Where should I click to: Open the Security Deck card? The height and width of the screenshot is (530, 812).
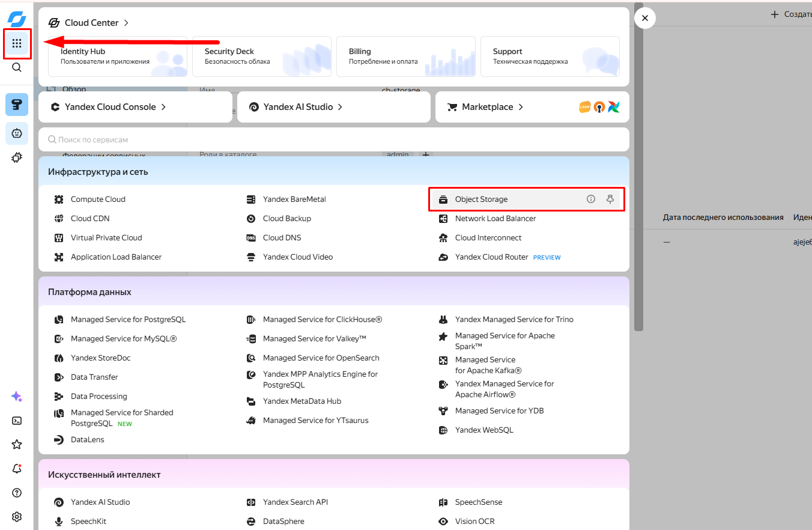[262, 56]
